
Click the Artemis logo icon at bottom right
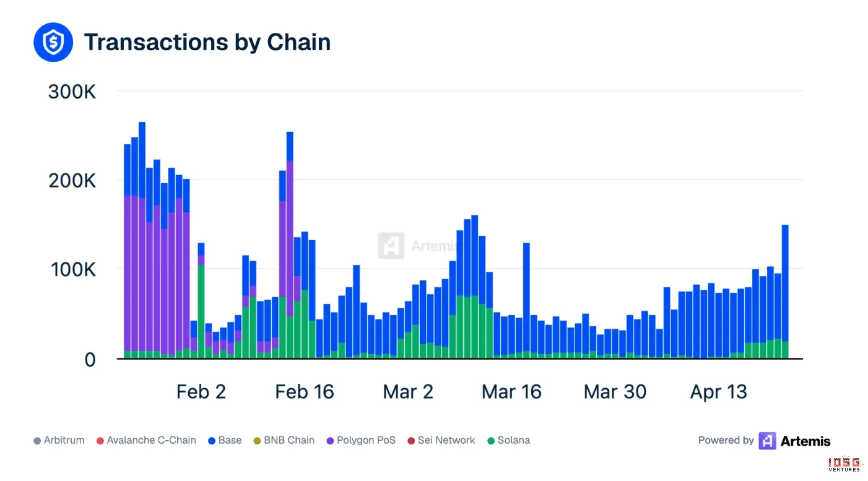(767, 441)
